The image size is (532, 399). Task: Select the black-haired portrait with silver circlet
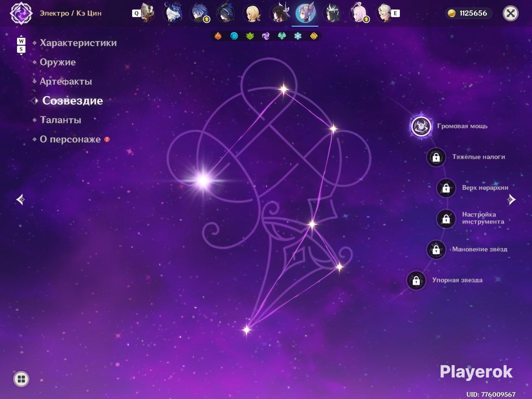click(x=332, y=13)
